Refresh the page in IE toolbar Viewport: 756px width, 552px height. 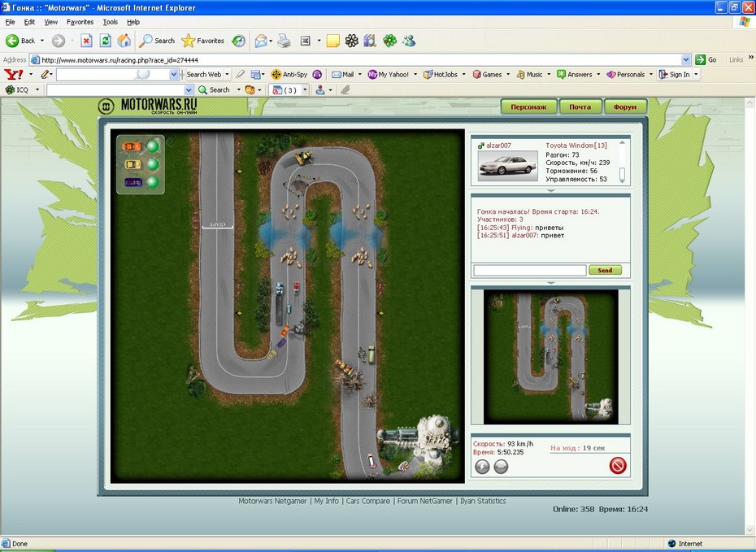point(105,41)
